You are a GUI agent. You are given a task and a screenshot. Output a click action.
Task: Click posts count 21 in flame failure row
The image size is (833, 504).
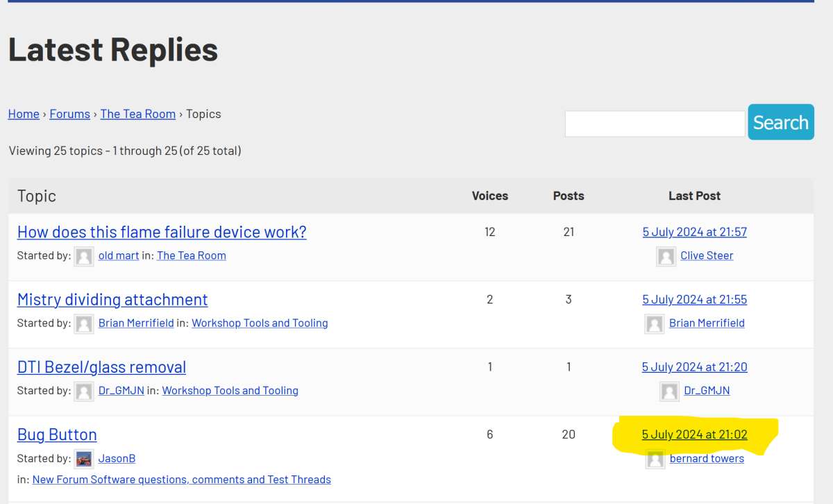[x=569, y=232]
